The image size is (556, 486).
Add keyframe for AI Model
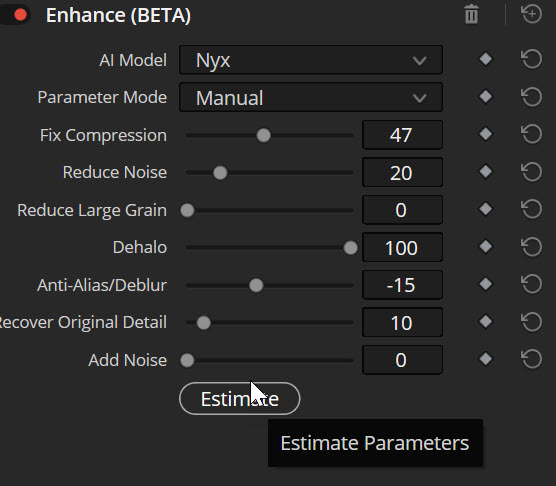coord(485,59)
